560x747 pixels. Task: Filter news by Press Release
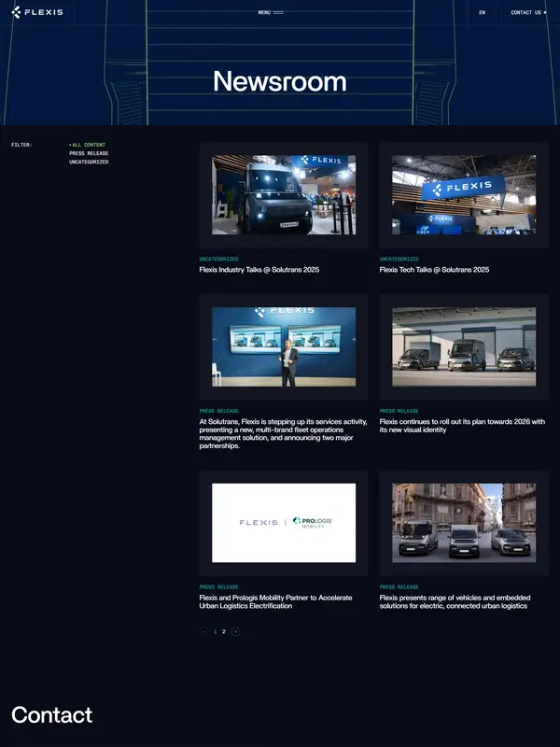tap(89, 153)
